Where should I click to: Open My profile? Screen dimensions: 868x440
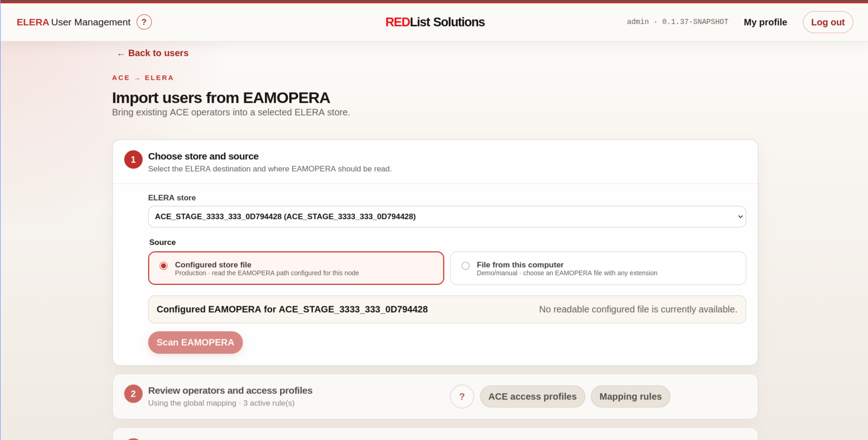click(x=765, y=22)
